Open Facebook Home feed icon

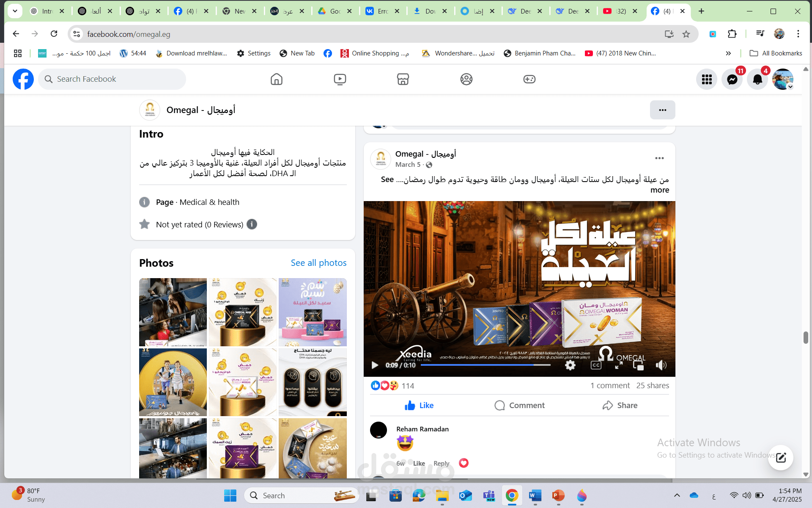[x=276, y=79]
